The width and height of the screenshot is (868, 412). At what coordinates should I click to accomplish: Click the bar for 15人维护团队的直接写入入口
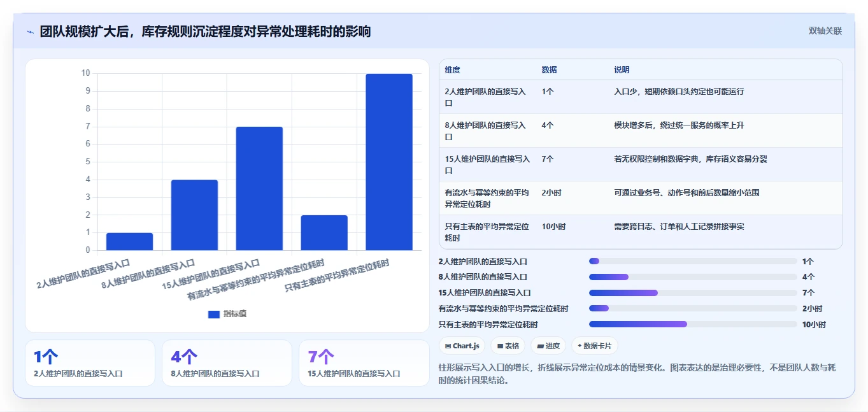[x=259, y=188]
